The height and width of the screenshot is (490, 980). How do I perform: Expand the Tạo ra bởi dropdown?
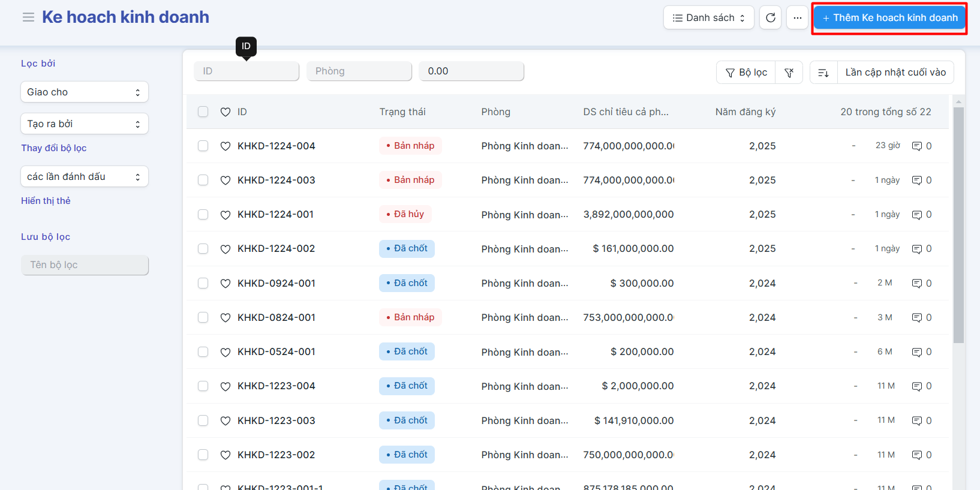(x=84, y=124)
